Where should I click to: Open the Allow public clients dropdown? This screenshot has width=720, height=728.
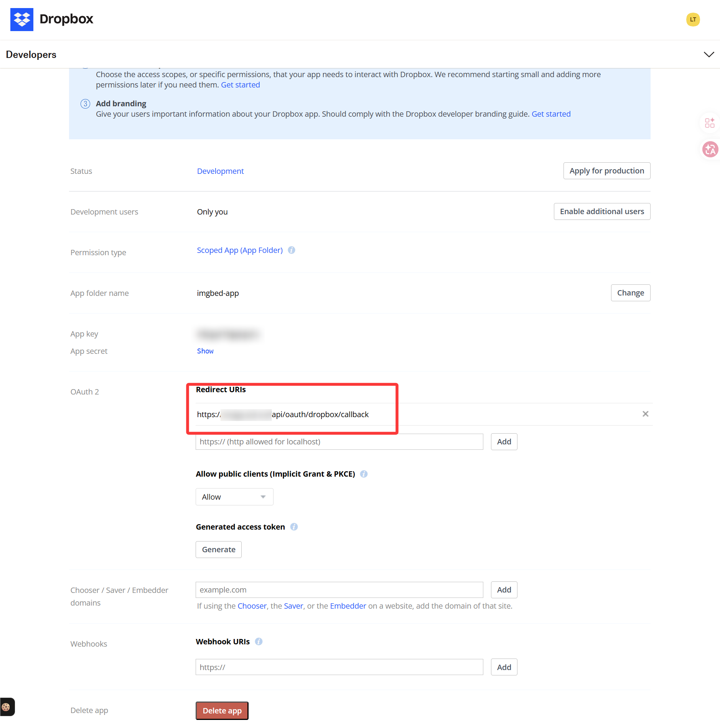click(x=234, y=497)
